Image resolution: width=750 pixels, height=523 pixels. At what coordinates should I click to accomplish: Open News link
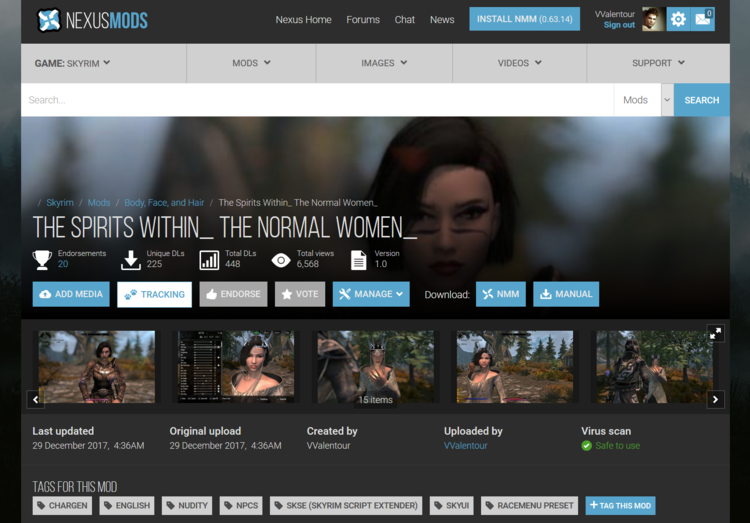(442, 20)
